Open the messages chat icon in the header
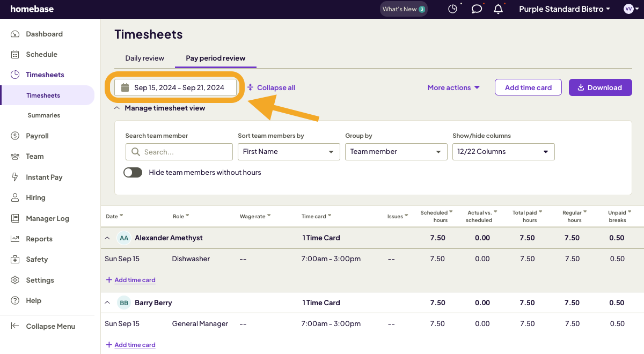644x354 pixels. pos(477,9)
